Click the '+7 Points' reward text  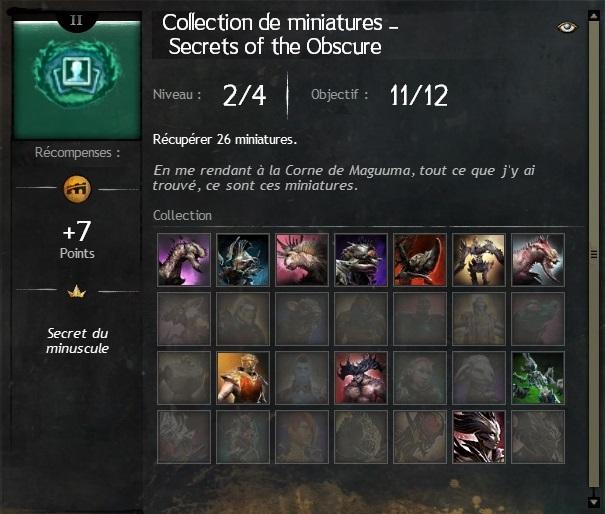[77, 239]
